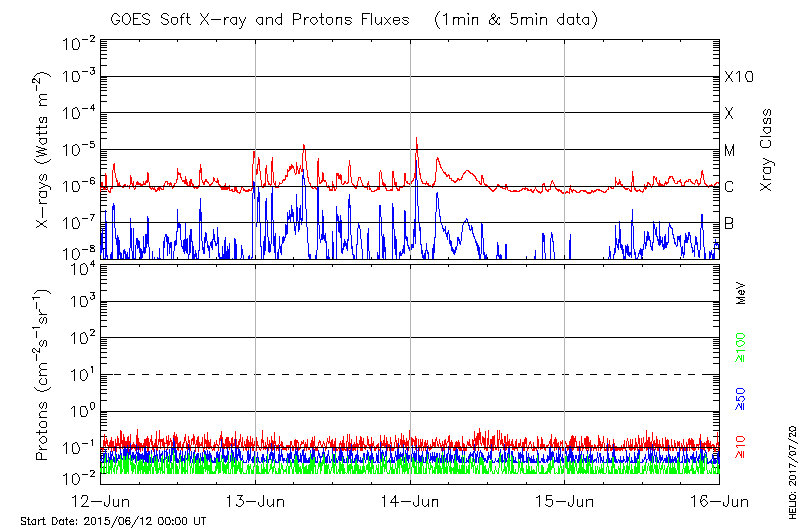The width and height of the screenshot is (800, 530).
Task: Click the green ≥100 MeV legend label
Action: click(741, 348)
